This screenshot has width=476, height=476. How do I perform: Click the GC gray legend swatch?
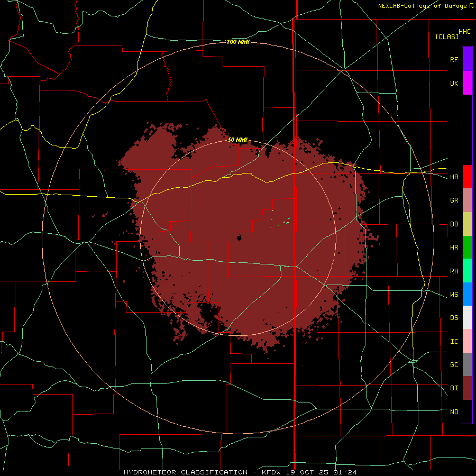[x=467, y=364]
